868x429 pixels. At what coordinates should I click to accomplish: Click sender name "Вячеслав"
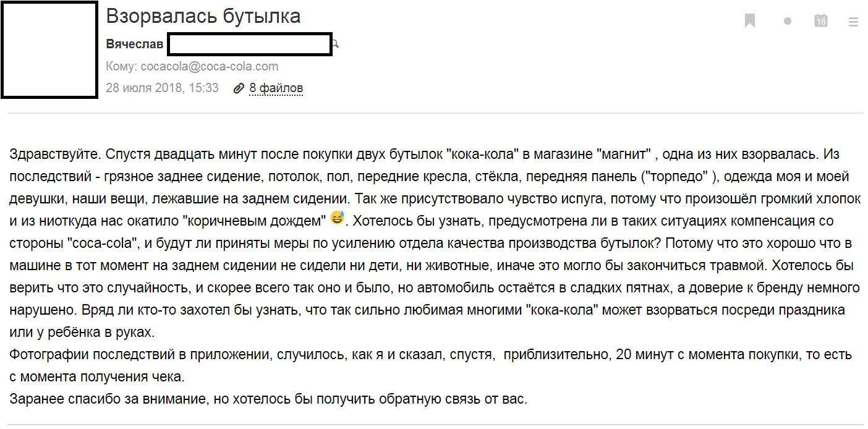tap(135, 45)
